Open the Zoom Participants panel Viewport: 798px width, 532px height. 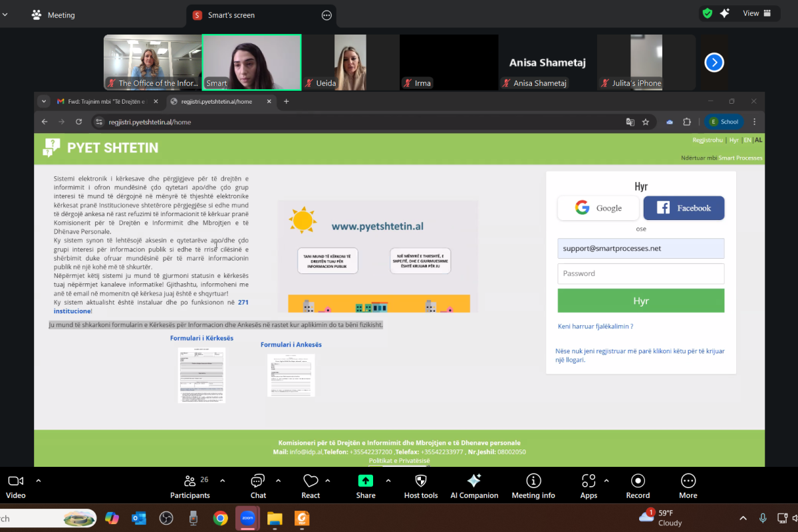(x=190, y=481)
